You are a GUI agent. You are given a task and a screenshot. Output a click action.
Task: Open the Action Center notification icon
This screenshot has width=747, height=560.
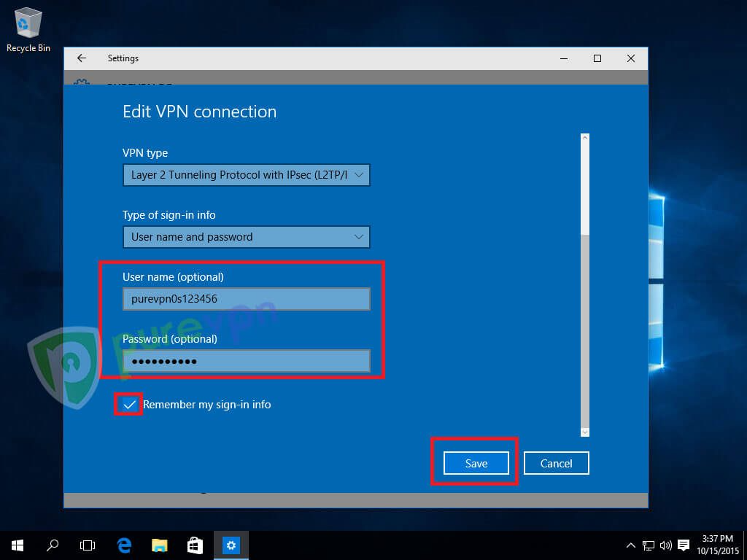(684, 545)
